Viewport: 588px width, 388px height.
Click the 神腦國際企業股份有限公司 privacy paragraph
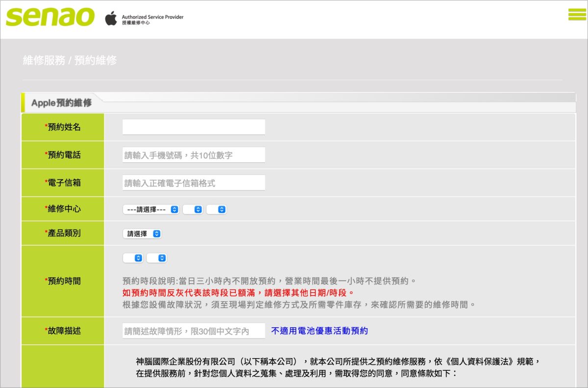click(x=339, y=367)
